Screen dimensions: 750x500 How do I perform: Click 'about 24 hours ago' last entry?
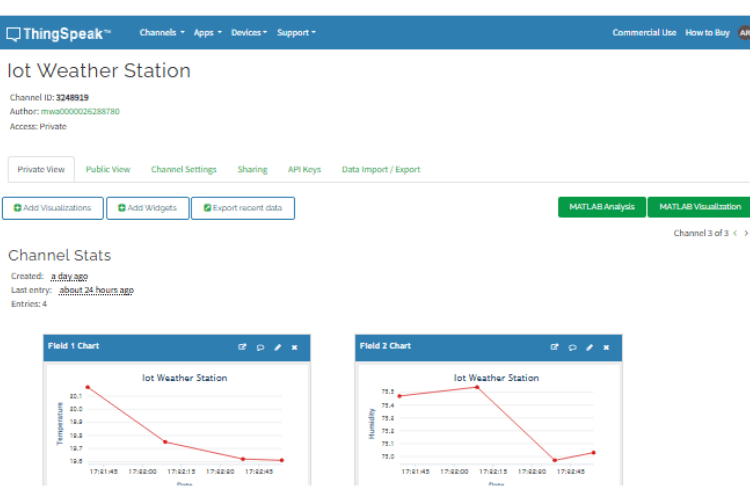[x=96, y=290]
